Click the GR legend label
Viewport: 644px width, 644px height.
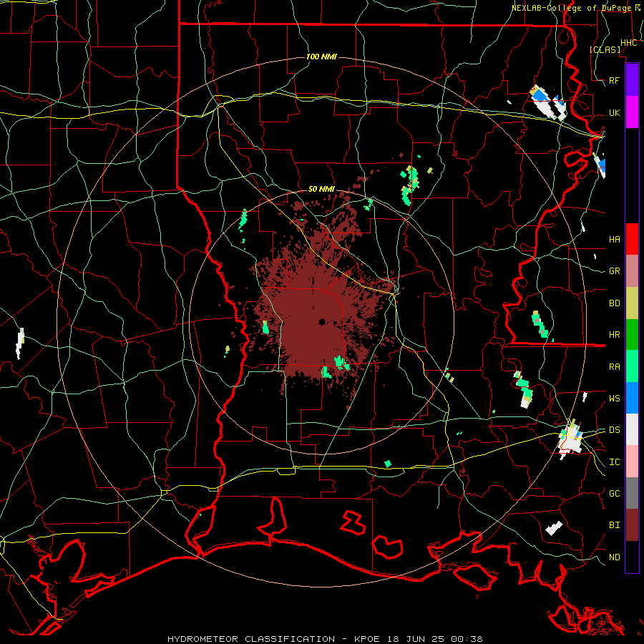point(615,271)
